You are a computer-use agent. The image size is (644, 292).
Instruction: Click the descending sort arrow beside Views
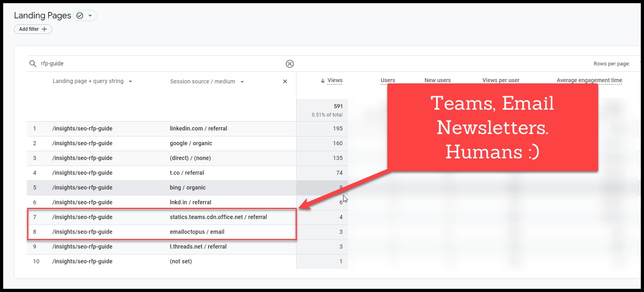(x=322, y=81)
